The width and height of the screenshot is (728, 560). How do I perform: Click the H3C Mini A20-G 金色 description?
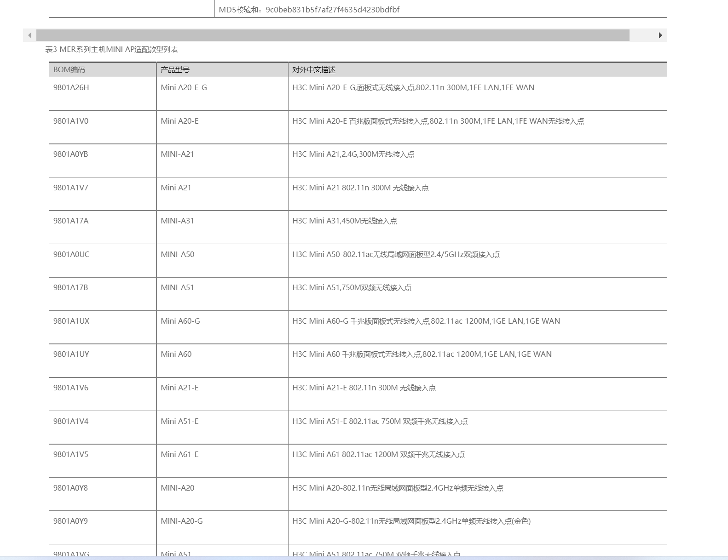411,521
